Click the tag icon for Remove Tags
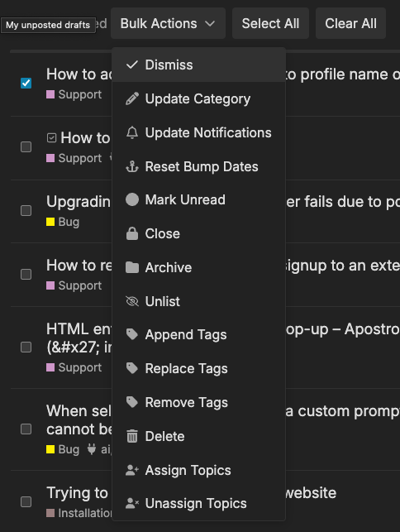Image resolution: width=400 pixels, height=532 pixels. [x=132, y=402]
